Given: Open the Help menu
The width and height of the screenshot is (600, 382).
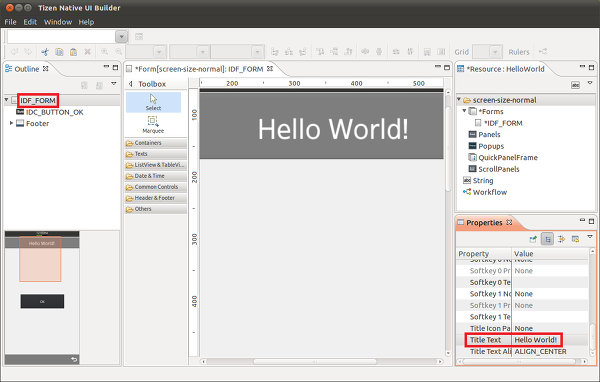Looking at the screenshot, I should [86, 22].
